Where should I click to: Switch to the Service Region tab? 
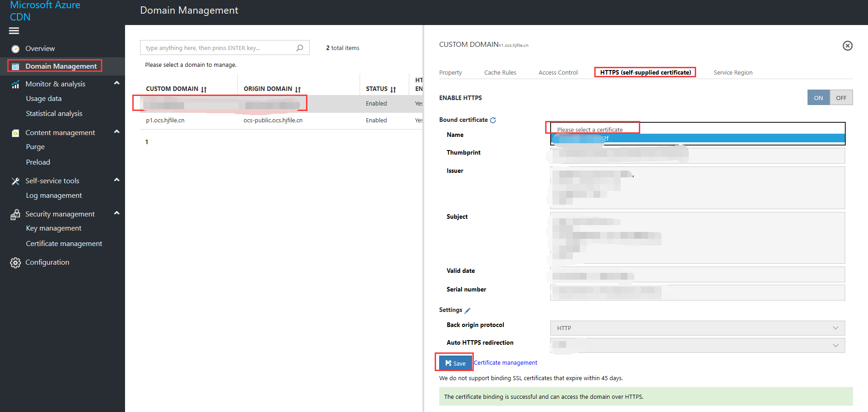733,73
